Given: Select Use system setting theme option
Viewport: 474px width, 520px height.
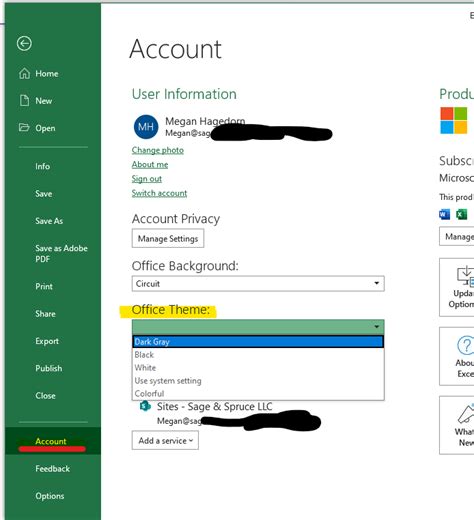Looking at the screenshot, I should pos(258,381).
